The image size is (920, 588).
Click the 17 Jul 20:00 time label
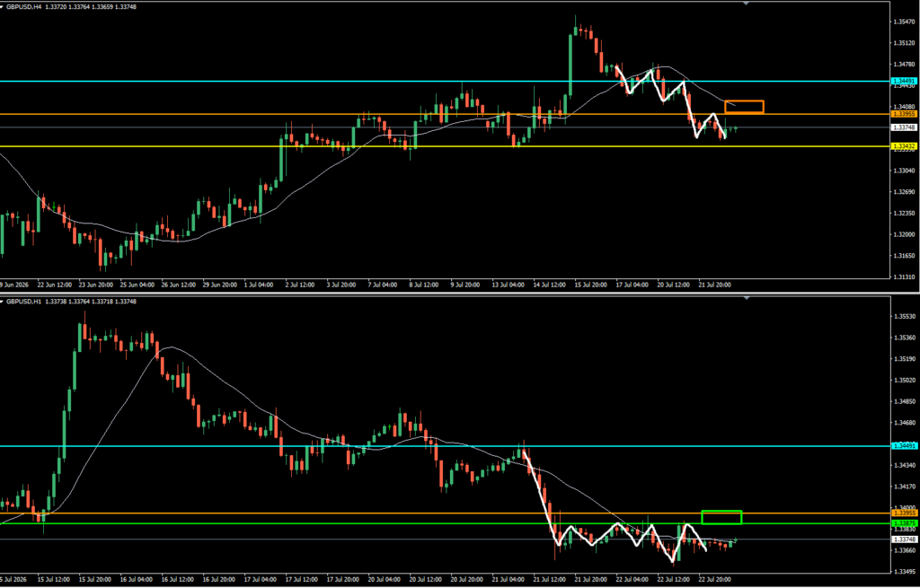344,580
